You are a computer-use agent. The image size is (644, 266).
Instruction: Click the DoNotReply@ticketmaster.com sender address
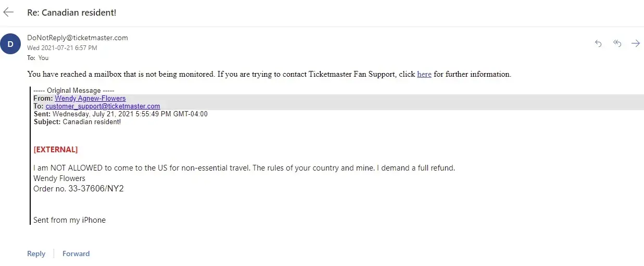click(78, 38)
